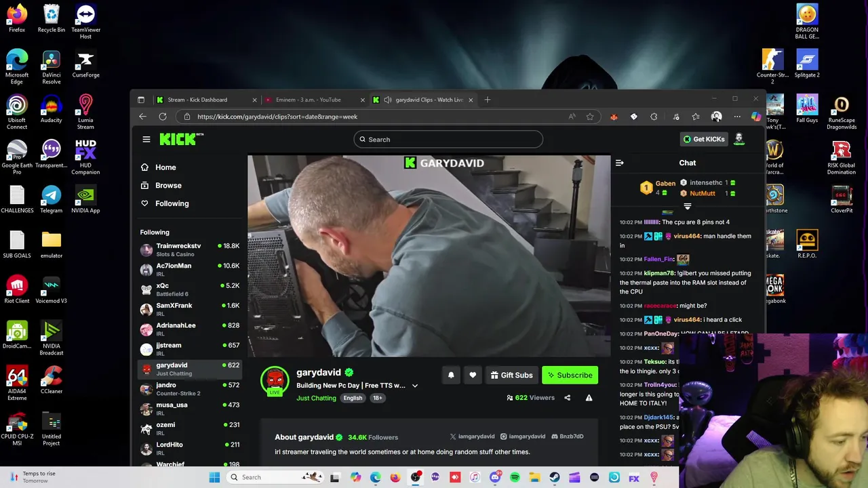This screenshot has height=488, width=868.
Task: Open the Discord link Bnzb7dD
Action: tap(568, 436)
